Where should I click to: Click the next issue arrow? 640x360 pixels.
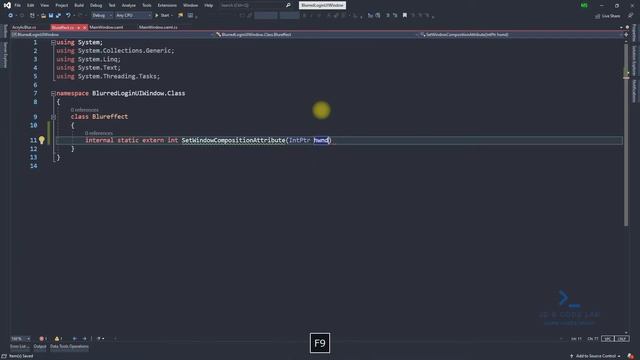84,339
